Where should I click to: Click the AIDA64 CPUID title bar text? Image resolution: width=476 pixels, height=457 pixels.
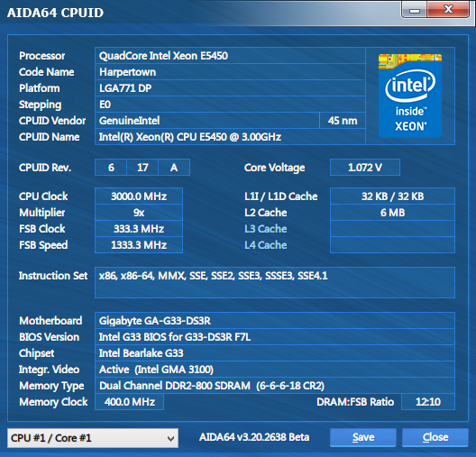(55, 13)
